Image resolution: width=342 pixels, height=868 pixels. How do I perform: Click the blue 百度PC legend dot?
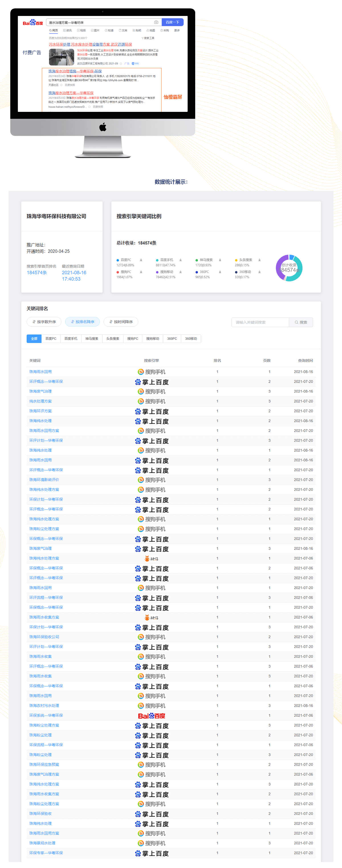click(x=118, y=260)
